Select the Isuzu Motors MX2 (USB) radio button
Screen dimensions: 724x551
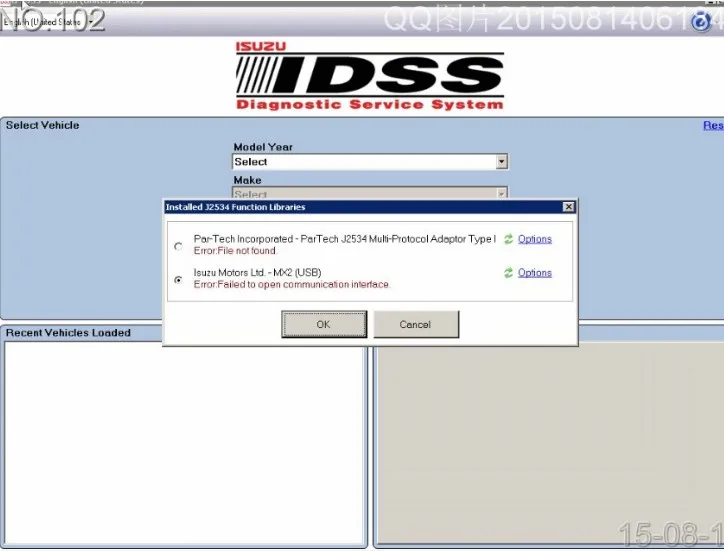(178, 280)
